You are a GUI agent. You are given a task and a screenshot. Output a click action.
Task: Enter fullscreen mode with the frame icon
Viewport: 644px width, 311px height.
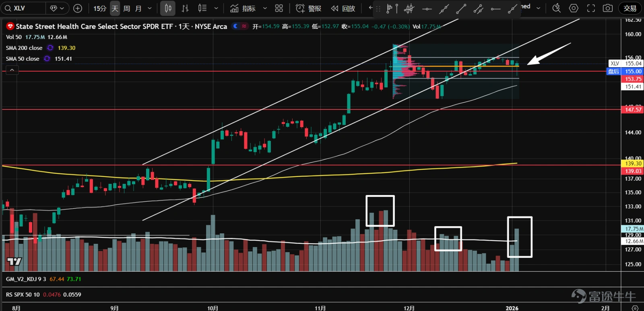pos(591,8)
